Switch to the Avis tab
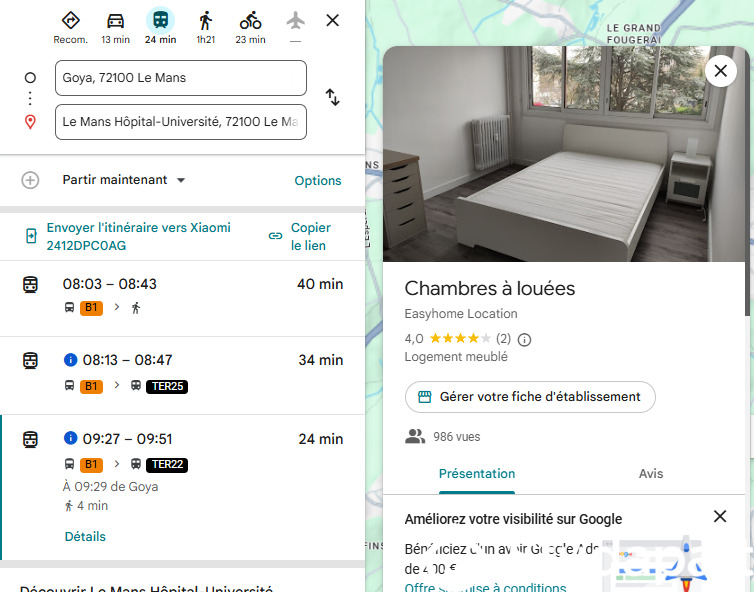Image resolution: width=754 pixels, height=592 pixels. (650, 474)
